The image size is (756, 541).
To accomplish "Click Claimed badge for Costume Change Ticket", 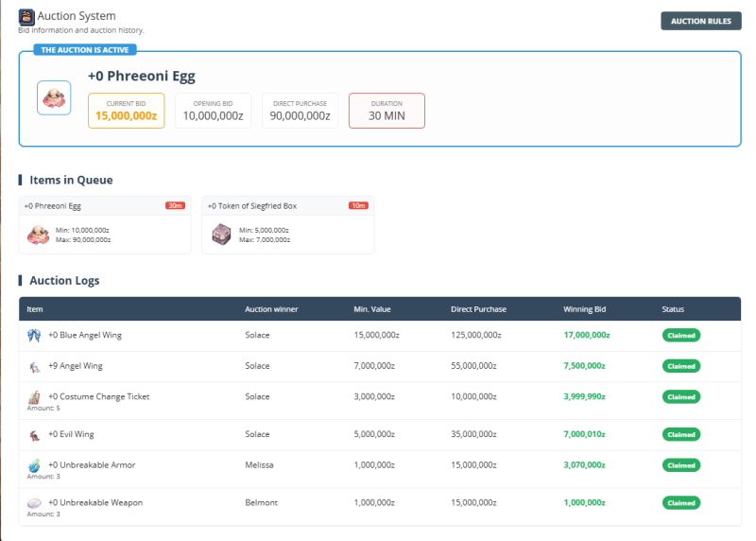I will pos(681,397).
